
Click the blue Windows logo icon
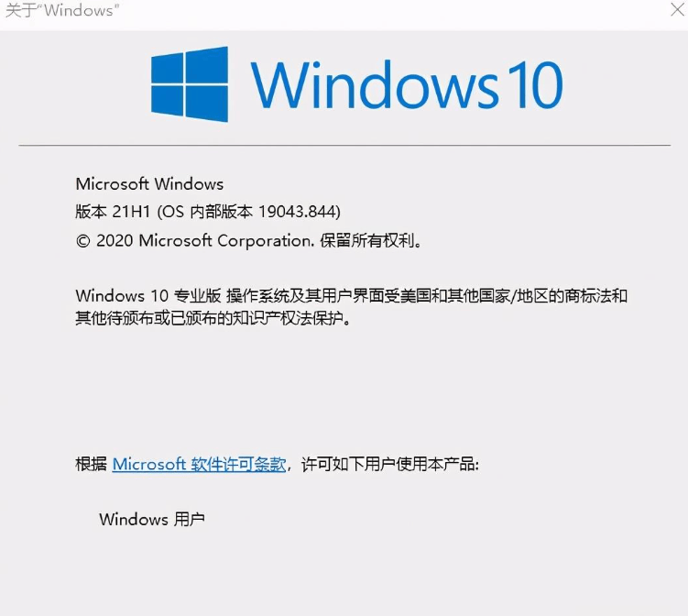tap(190, 83)
